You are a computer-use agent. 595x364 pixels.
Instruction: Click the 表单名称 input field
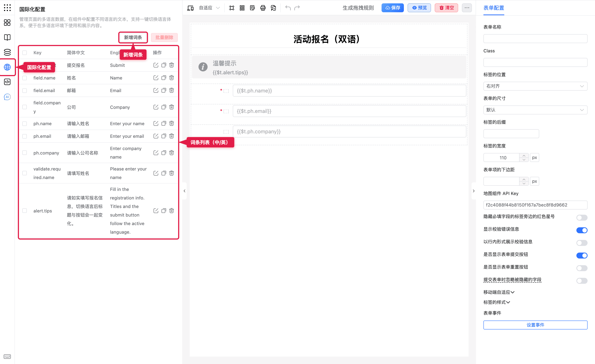535,39
